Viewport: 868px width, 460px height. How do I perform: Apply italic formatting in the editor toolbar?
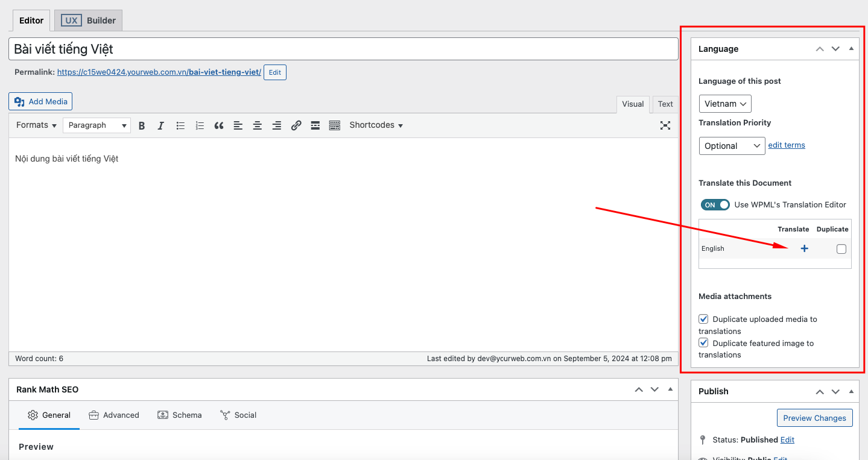point(160,125)
